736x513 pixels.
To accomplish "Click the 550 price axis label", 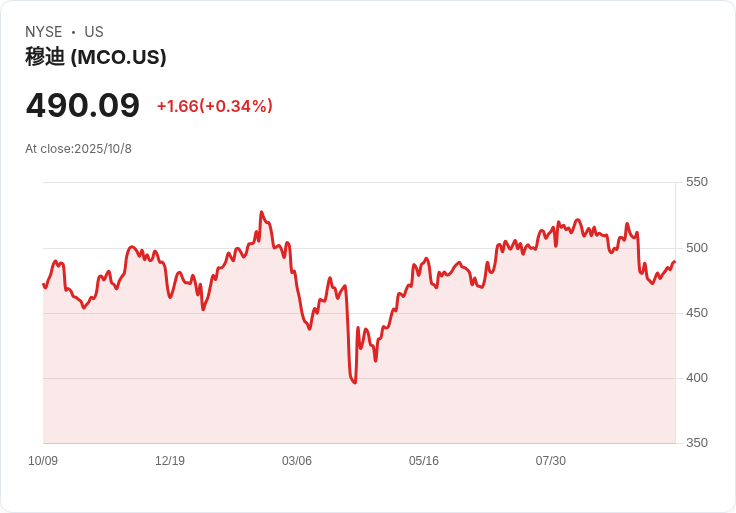I will (x=697, y=182).
